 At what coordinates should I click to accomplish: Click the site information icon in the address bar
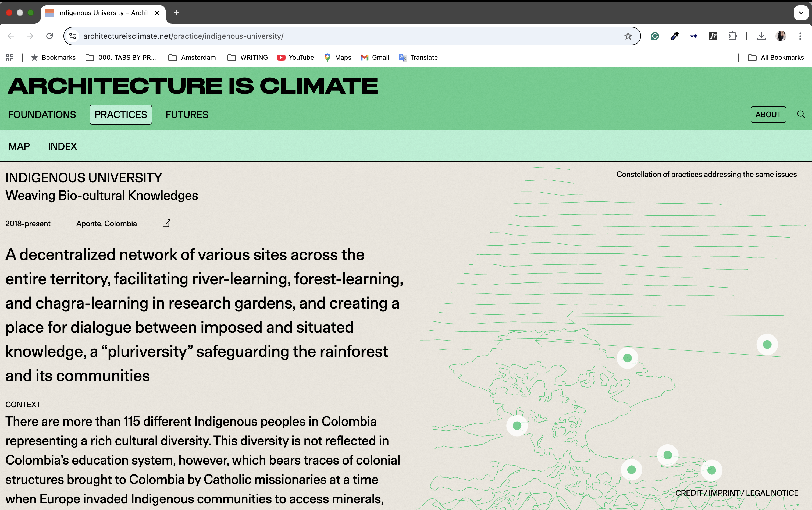73,36
